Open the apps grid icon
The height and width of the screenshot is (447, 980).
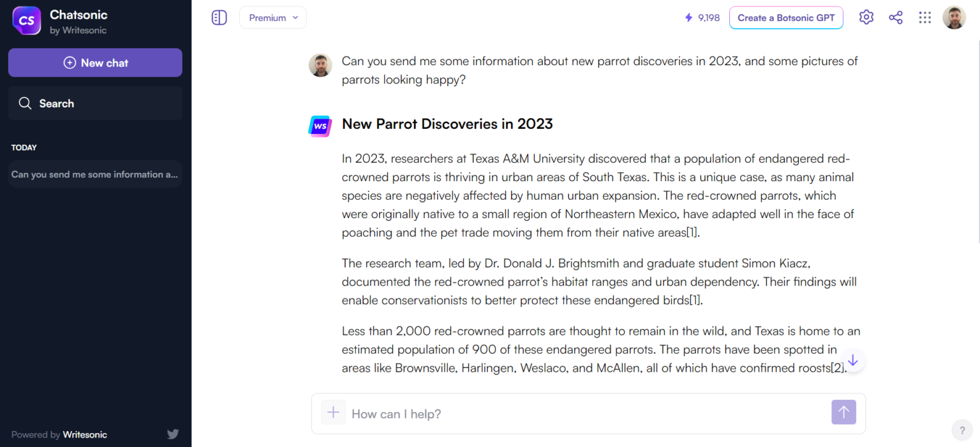pos(924,18)
